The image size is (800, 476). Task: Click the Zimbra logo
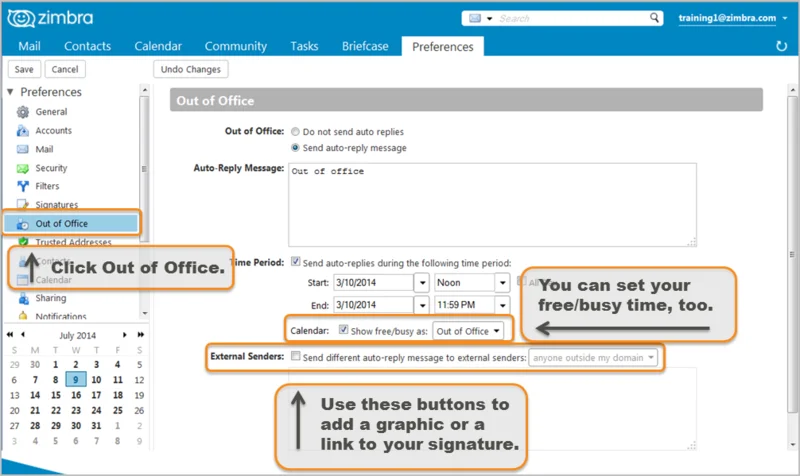pos(50,18)
